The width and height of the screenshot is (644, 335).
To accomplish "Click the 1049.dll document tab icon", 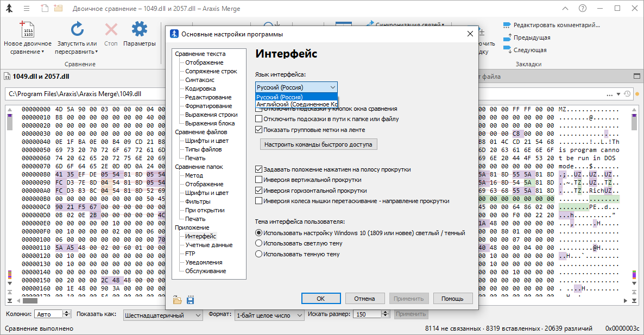I will 7,77.
